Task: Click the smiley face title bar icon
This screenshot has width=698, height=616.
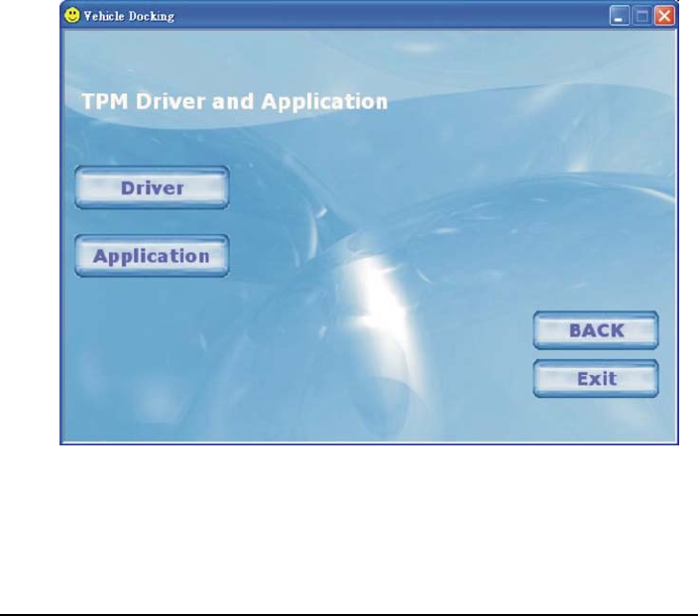Action: point(71,15)
